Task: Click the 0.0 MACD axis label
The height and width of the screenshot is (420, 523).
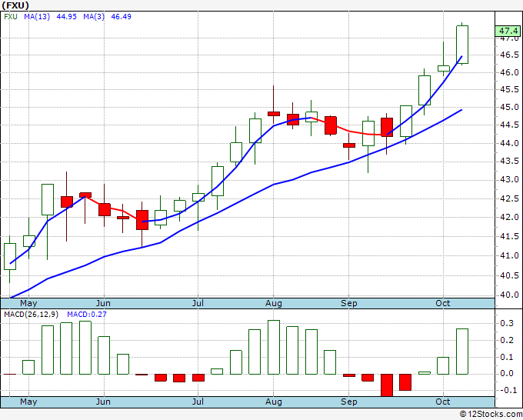Action: pyautogui.click(x=506, y=374)
